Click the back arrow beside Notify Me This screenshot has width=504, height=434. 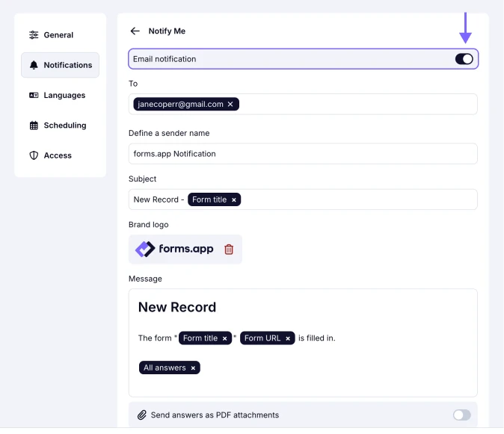click(135, 31)
